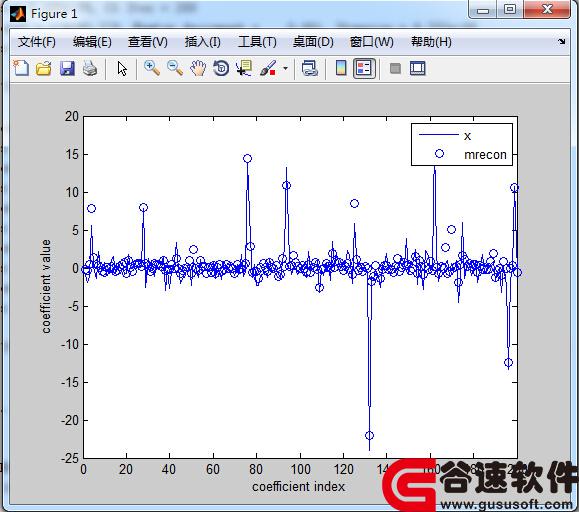Click the Hide Plot Tools icon
579x512 pixels.
point(395,69)
